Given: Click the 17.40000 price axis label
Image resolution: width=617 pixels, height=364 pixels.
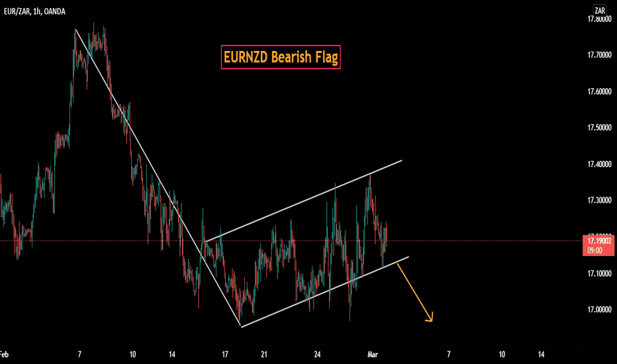Looking at the screenshot, I should pyautogui.click(x=599, y=164).
